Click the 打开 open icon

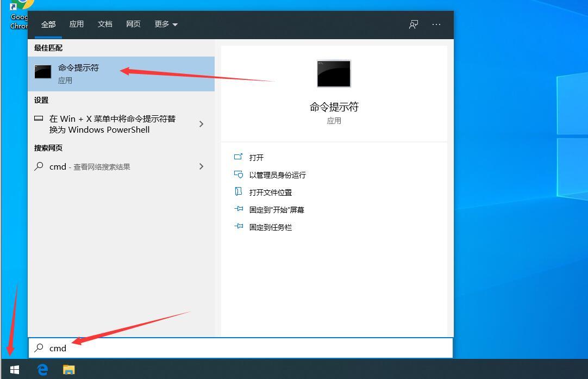pos(238,157)
